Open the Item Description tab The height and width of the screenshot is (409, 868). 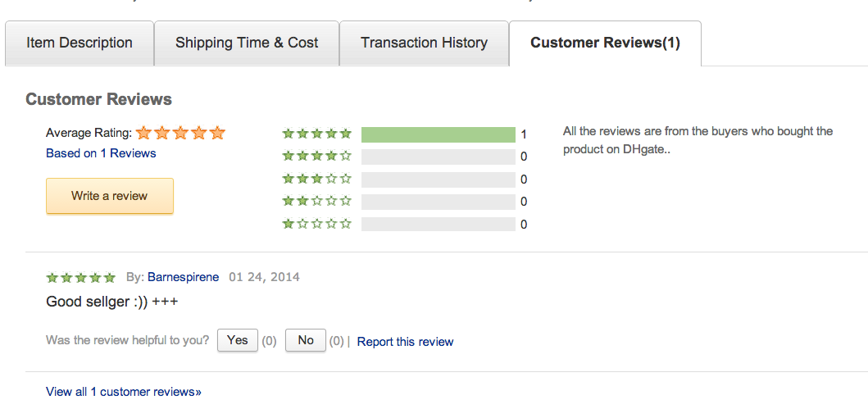(x=80, y=43)
